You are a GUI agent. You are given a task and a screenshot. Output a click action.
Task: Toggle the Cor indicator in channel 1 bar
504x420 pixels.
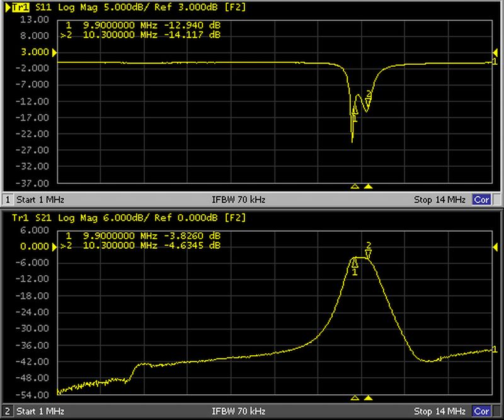481,200
